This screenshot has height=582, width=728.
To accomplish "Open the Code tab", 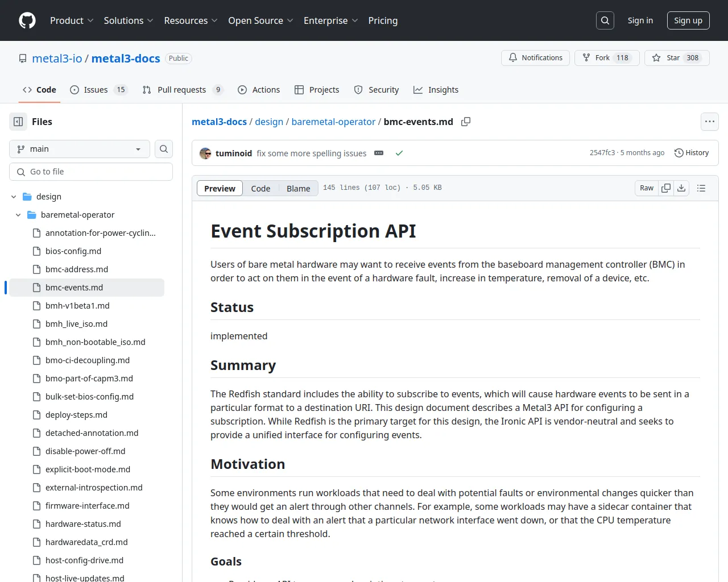I will (x=39, y=90).
